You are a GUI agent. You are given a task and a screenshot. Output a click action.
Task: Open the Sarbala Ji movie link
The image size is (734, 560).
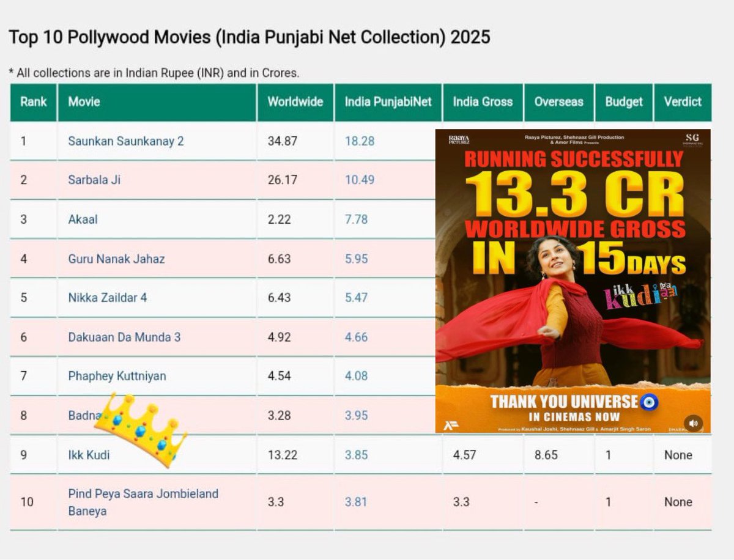tap(94, 180)
